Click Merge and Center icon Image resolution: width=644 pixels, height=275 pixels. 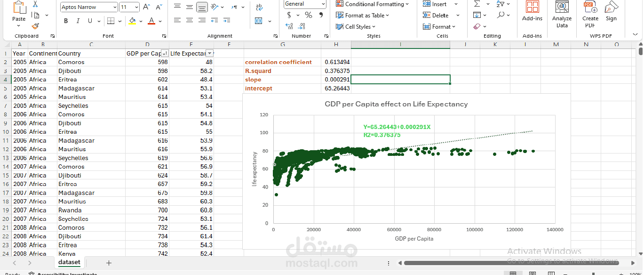coord(258,21)
